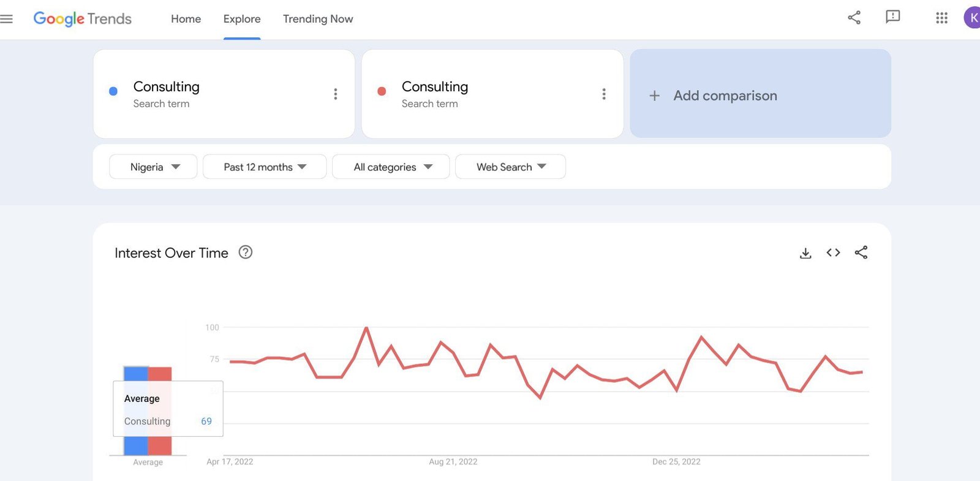Click the Interest Over Time heading
This screenshot has width=980, height=481.
click(x=171, y=253)
